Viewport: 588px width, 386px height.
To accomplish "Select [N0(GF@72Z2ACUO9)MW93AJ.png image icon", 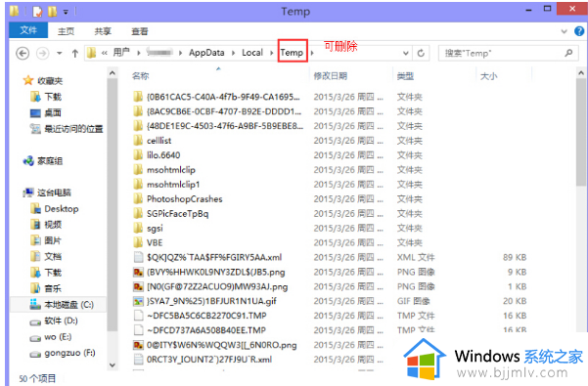I will 138,286.
